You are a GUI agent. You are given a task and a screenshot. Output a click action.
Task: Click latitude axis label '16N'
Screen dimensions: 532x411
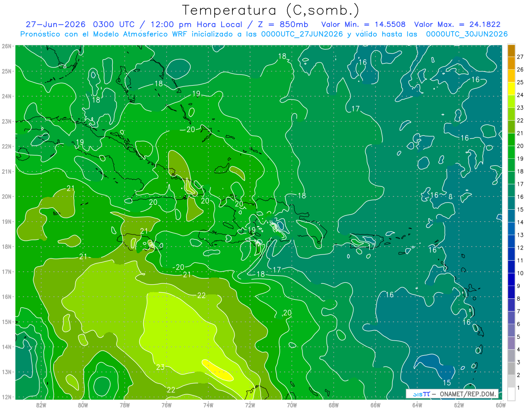pyautogui.click(x=6, y=297)
